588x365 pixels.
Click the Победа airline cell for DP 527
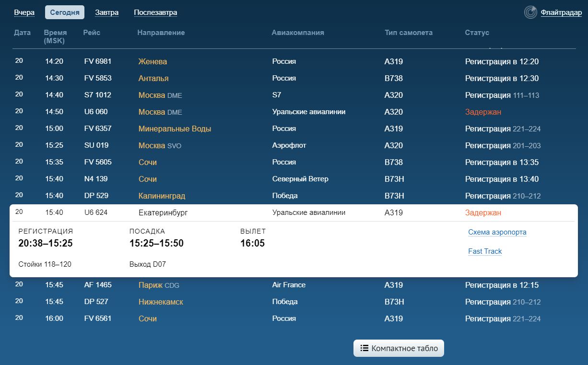coord(285,302)
